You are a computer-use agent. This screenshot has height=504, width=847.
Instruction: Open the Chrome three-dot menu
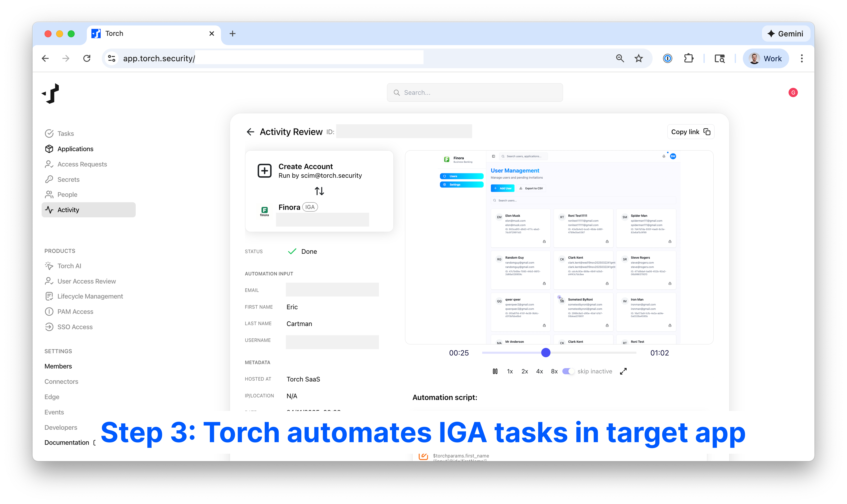click(x=802, y=58)
